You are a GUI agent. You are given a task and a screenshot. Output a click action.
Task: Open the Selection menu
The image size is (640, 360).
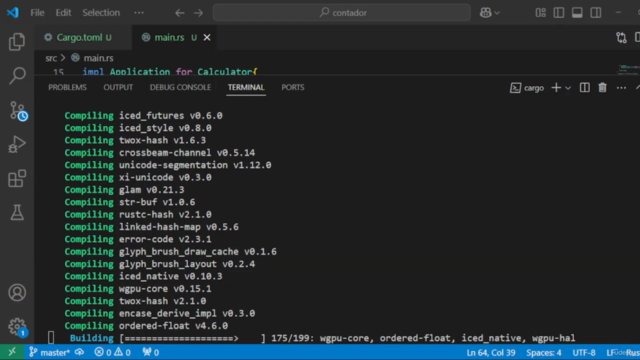101,13
